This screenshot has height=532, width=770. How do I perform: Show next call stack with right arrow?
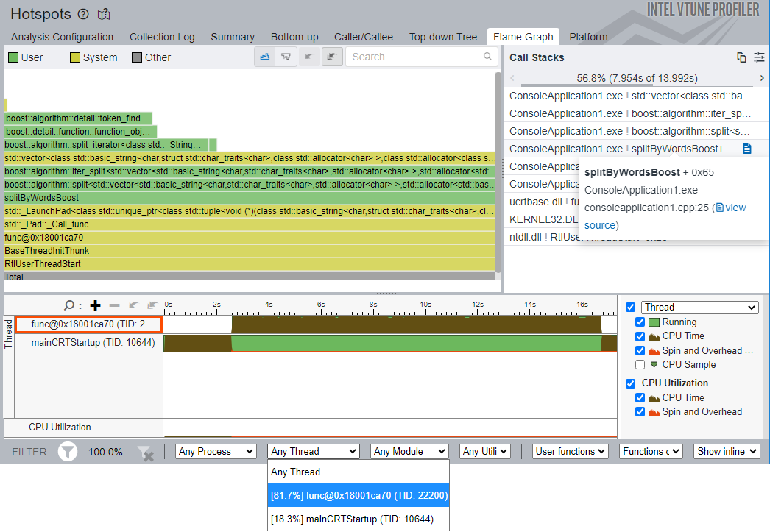762,78
